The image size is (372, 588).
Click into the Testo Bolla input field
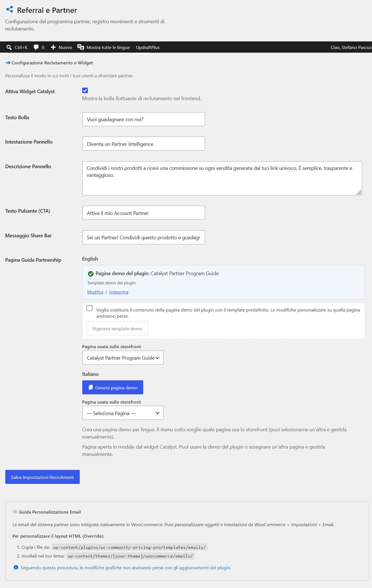coord(144,119)
